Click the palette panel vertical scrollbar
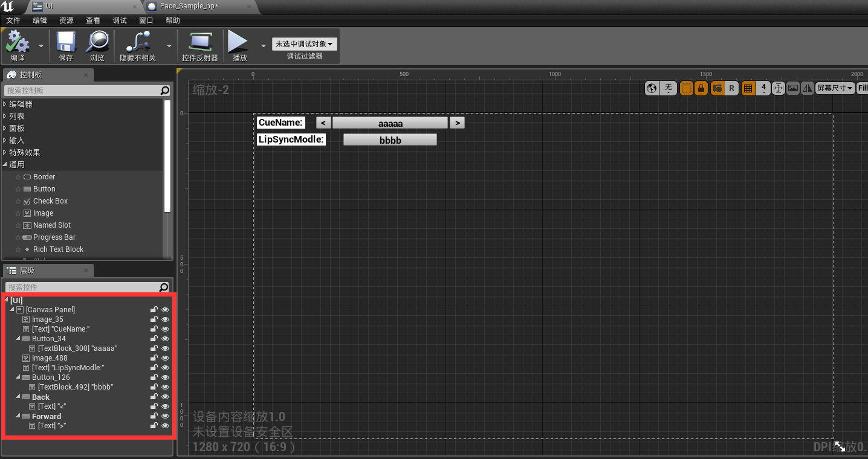The height and width of the screenshot is (459, 868). [167, 156]
